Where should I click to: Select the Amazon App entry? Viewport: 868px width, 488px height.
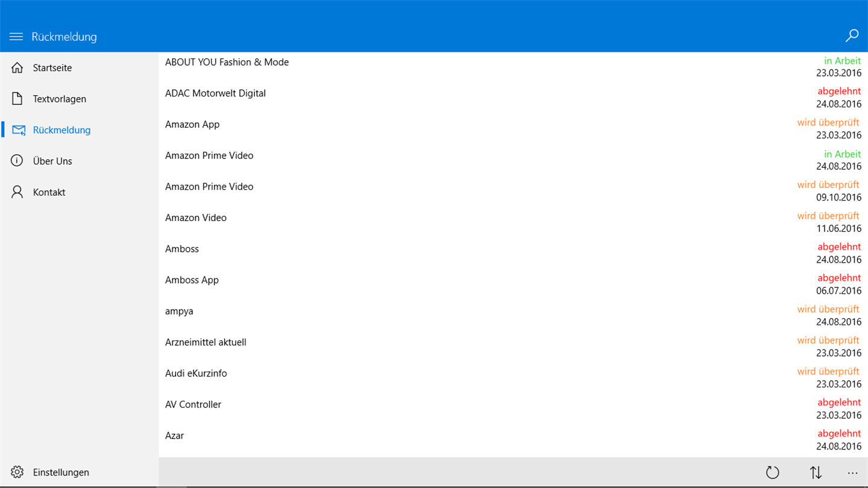point(513,129)
